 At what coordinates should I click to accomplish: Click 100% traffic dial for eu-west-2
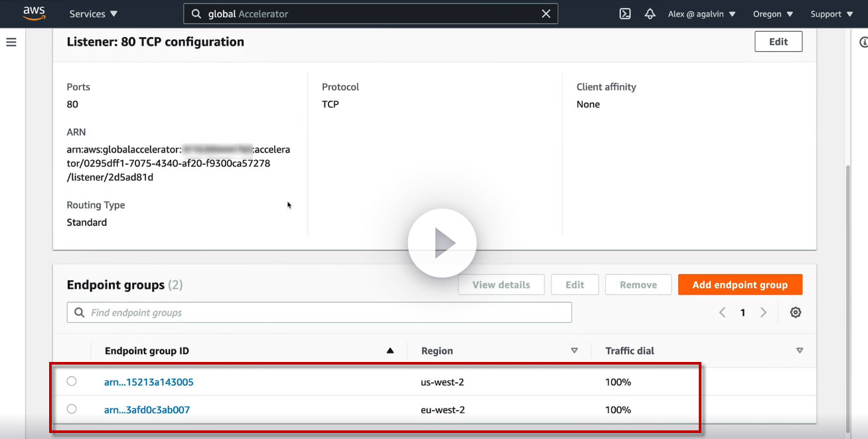(618, 410)
